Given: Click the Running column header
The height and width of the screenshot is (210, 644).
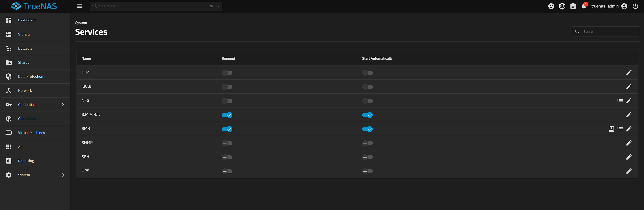Looking at the screenshot, I should pos(228,58).
